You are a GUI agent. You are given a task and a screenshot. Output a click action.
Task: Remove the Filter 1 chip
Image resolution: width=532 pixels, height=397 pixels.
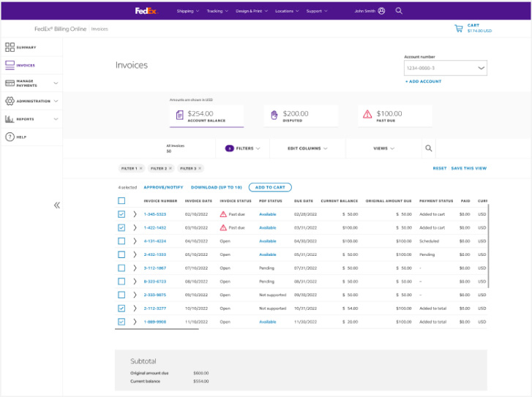tap(141, 168)
